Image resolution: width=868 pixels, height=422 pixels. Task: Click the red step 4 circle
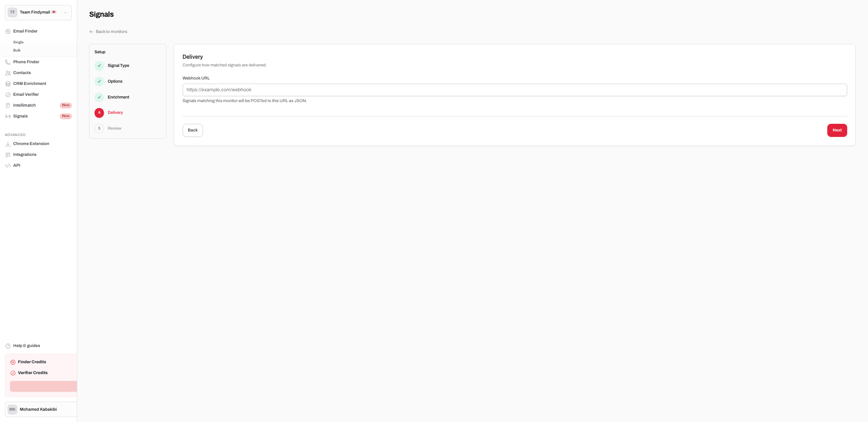click(x=99, y=113)
